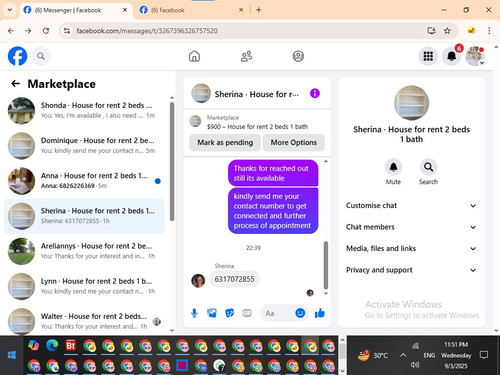
Task: Open the Shonda conversation
Action: 84,110
